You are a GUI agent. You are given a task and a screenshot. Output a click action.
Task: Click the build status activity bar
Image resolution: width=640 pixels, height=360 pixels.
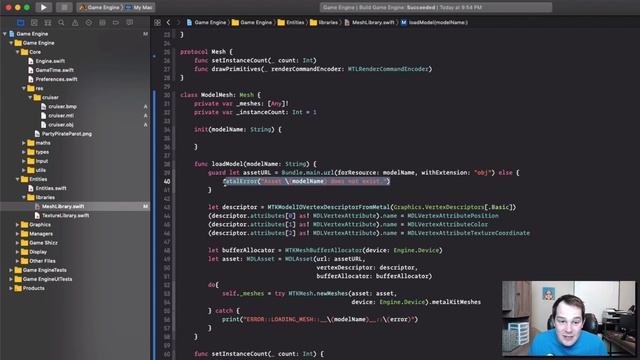[x=436, y=7]
